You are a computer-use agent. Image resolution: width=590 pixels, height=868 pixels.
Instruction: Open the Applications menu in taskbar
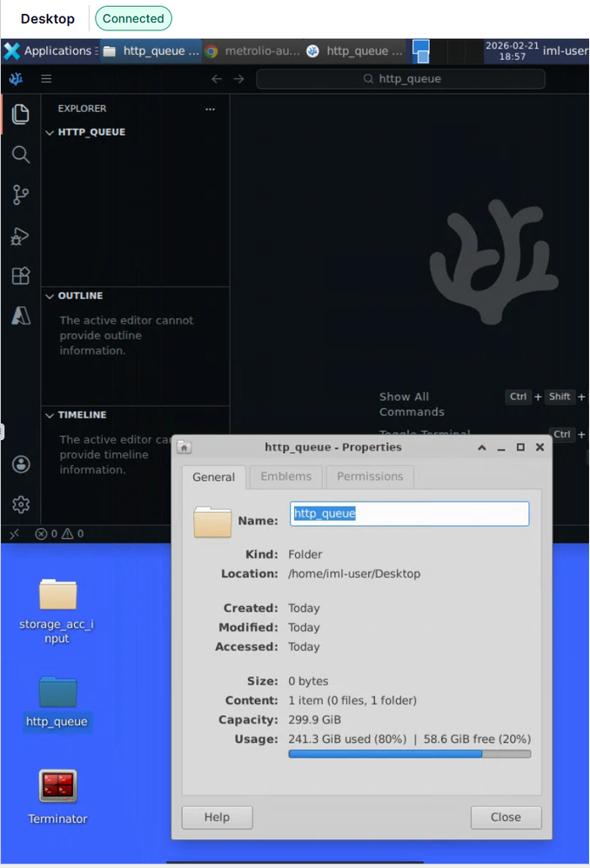pos(49,51)
